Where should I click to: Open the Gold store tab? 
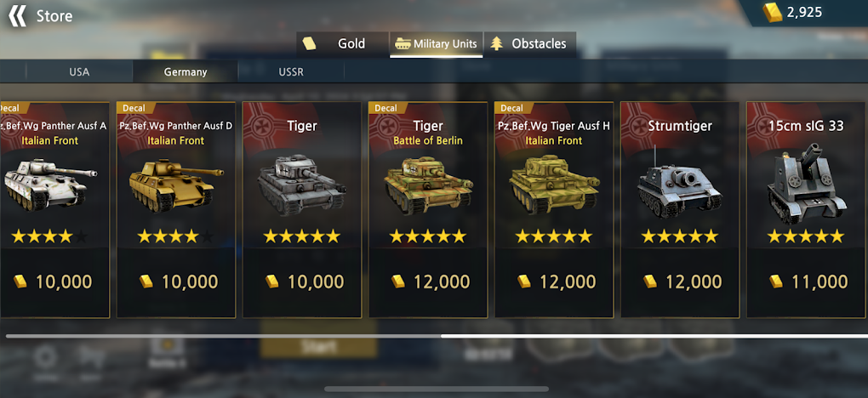tap(342, 44)
